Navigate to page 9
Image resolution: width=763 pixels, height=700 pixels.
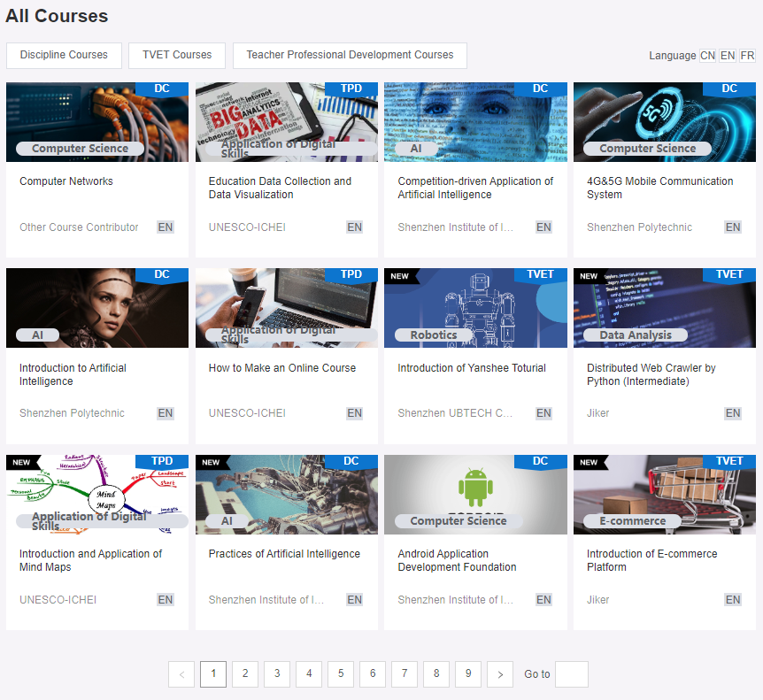468,674
